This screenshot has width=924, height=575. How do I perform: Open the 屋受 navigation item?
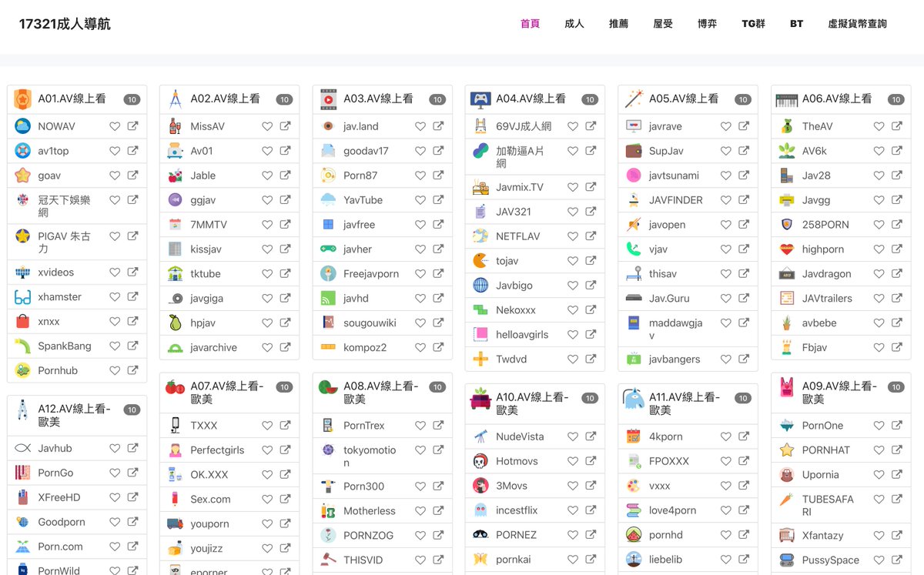(x=663, y=24)
